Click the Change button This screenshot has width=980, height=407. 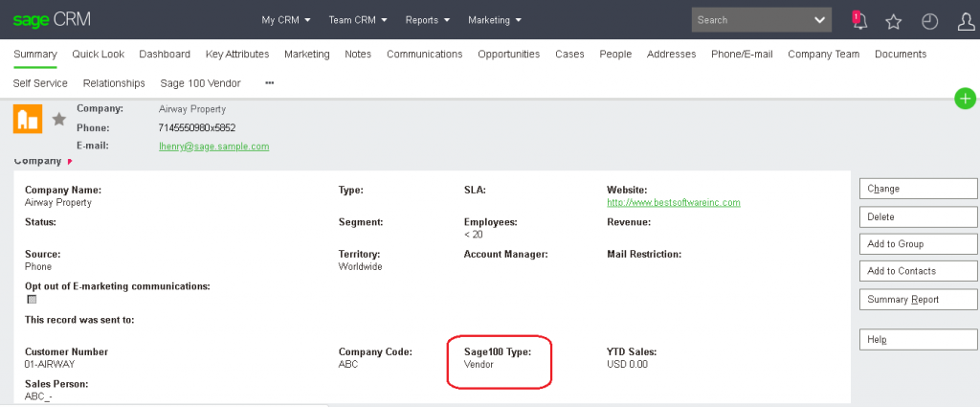918,189
